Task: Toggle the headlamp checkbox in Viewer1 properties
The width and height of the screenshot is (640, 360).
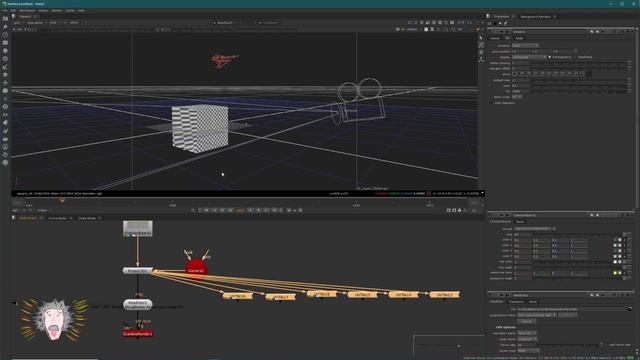Action: (x=576, y=57)
